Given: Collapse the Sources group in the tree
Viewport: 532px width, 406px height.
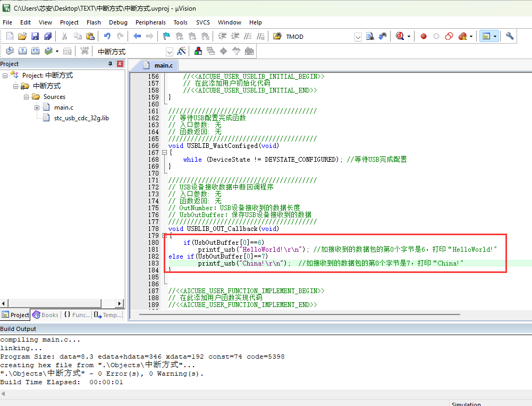Looking at the screenshot, I should pos(26,97).
